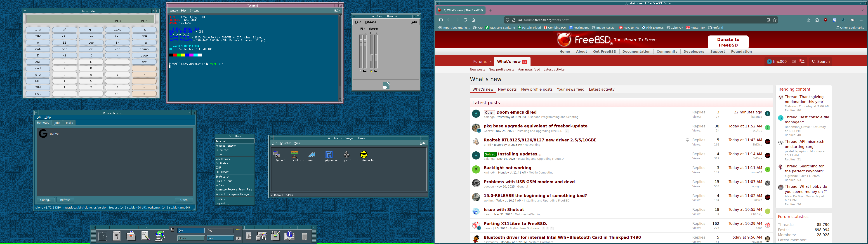Launch lbreakout2 from the Games manager

[x=295, y=155]
